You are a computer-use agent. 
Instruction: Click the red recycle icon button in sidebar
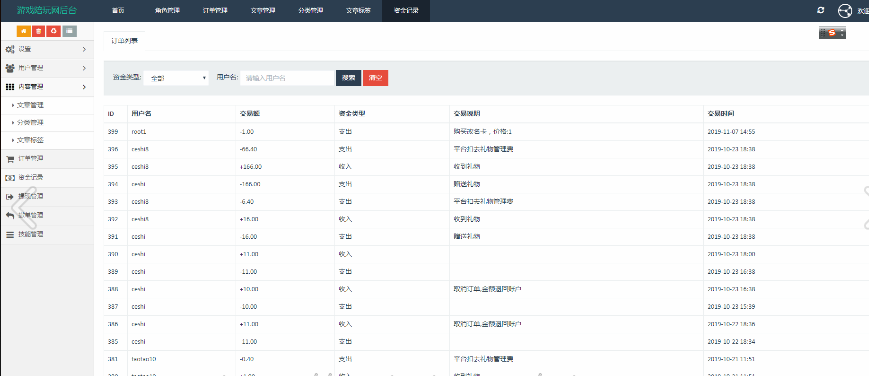click(54, 31)
